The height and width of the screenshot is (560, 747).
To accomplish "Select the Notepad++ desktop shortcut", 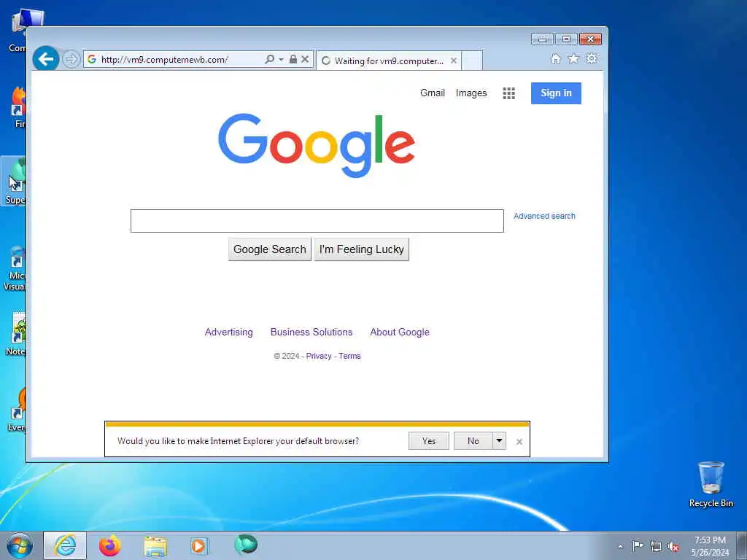I will pos(16,334).
